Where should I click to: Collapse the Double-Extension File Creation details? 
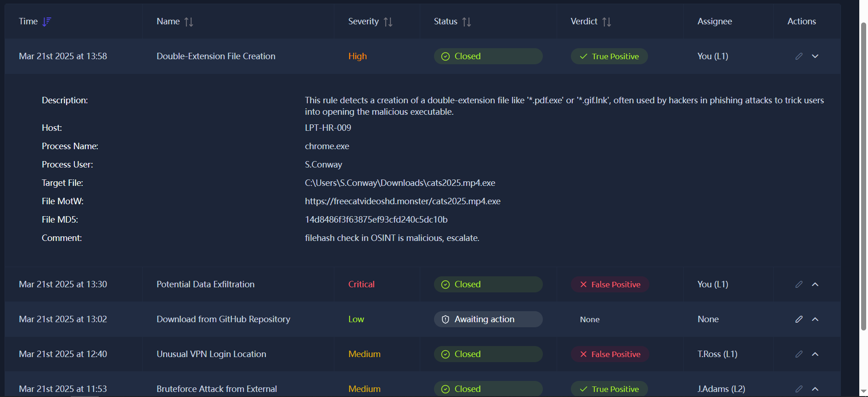815,56
